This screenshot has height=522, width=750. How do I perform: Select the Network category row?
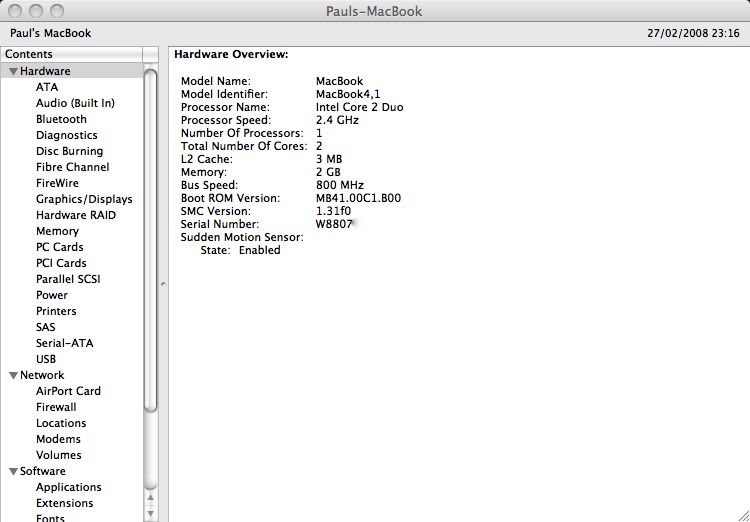[72, 375]
